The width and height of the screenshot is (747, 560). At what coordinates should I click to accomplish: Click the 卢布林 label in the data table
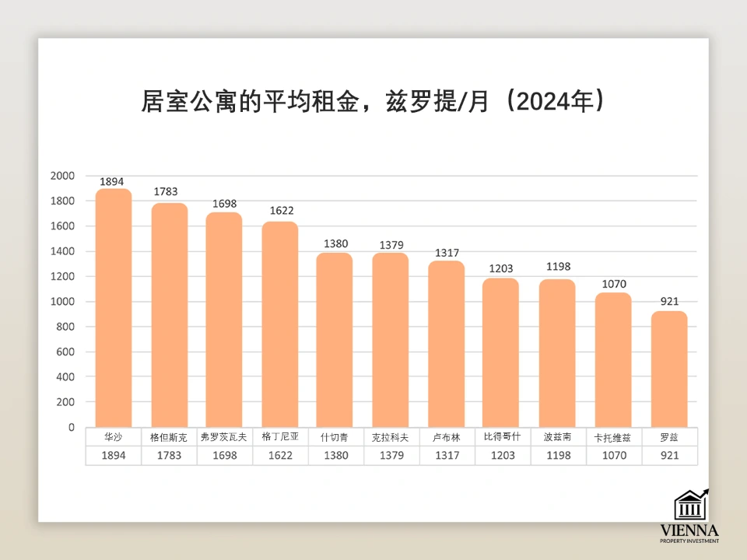coord(447,437)
